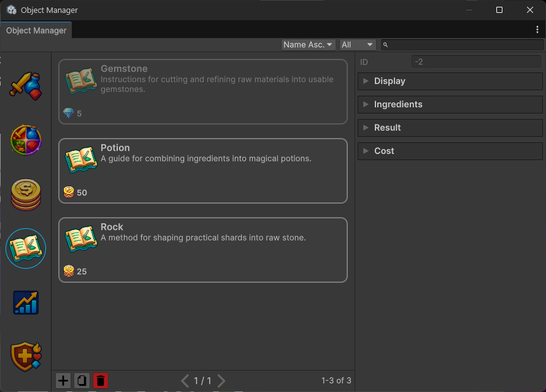Expand the Result section
546x392 pixels.
(x=450, y=128)
